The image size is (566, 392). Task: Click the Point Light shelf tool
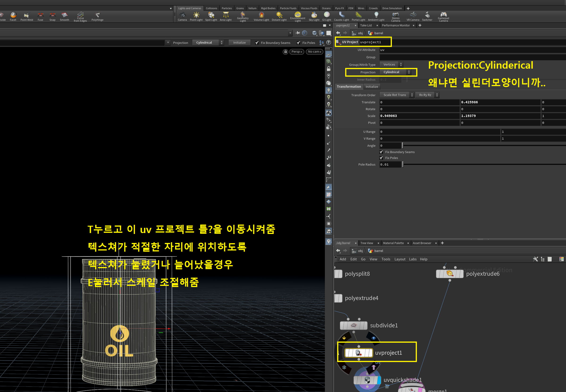(196, 16)
